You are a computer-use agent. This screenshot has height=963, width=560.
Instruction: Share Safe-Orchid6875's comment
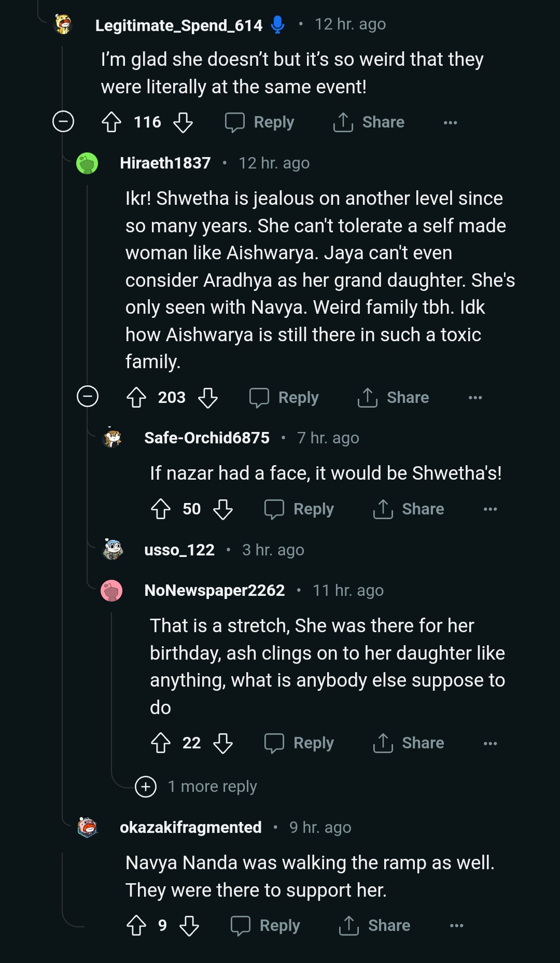[409, 509]
